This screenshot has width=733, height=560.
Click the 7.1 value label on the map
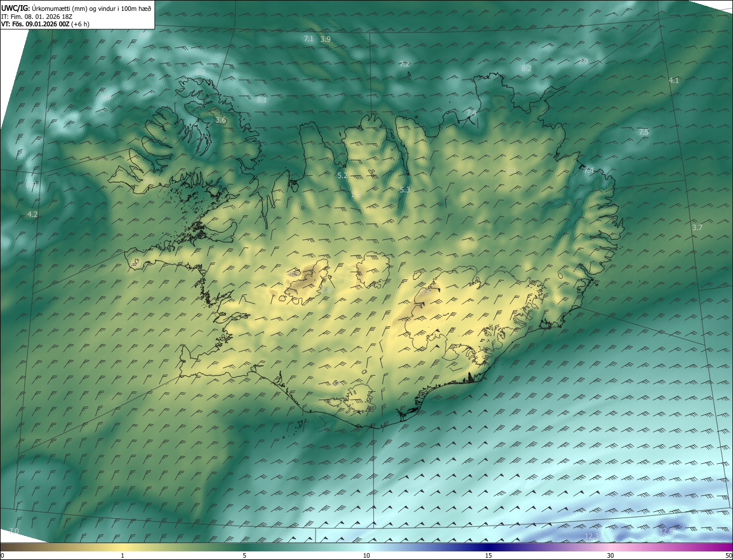tap(308, 38)
